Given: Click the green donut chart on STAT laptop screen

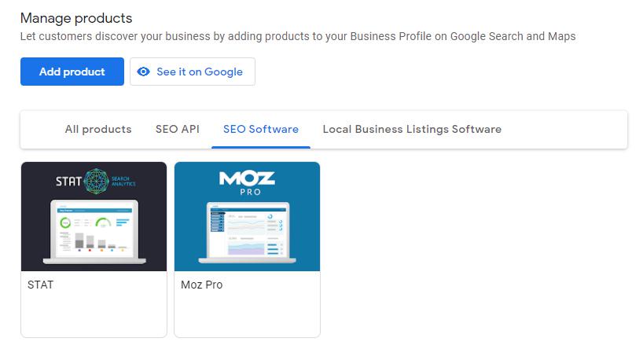Looking at the screenshot, I should 67,222.
